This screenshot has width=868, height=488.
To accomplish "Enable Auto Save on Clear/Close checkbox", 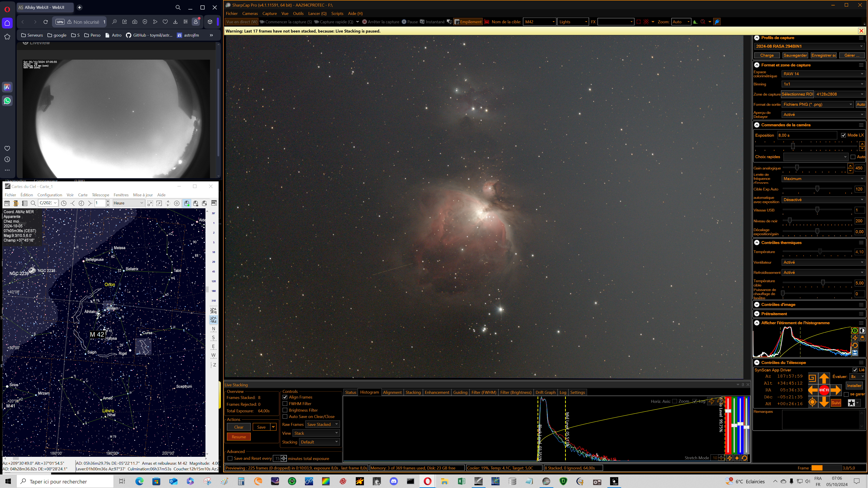I will (x=285, y=417).
